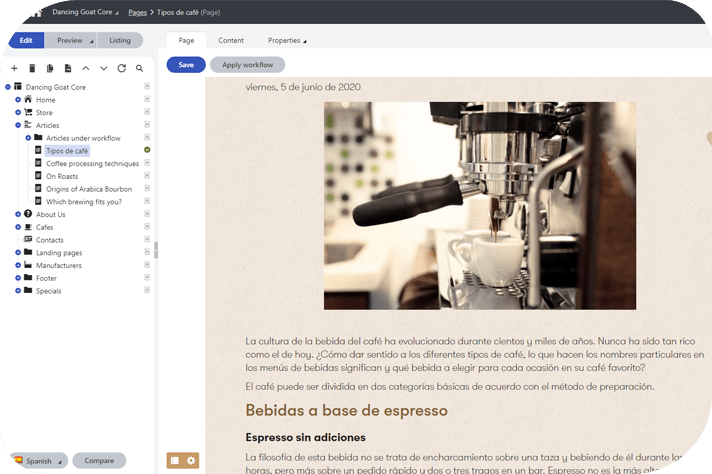The image size is (712, 474).
Task: Click the Bebidas a base de espresso heading
Action: (x=346, y=410)
